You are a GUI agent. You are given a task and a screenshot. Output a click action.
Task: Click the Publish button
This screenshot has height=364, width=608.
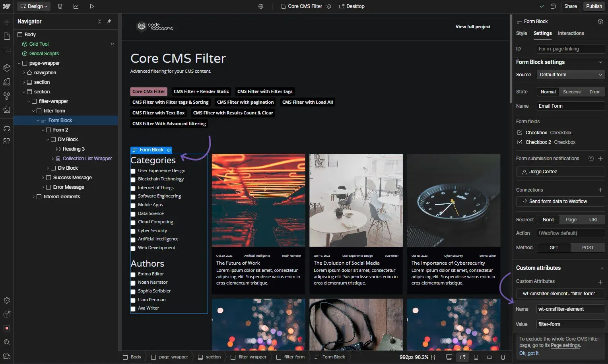click(x=594, y=6)
